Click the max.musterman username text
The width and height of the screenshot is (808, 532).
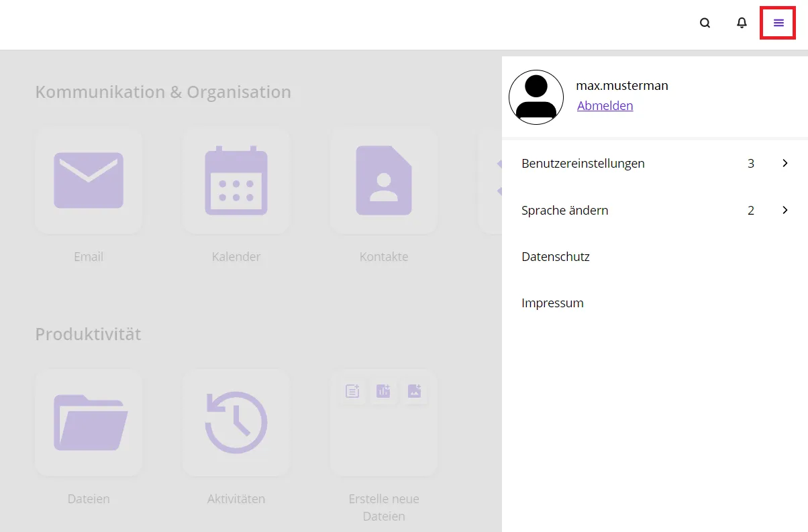(x=621, y=86)
